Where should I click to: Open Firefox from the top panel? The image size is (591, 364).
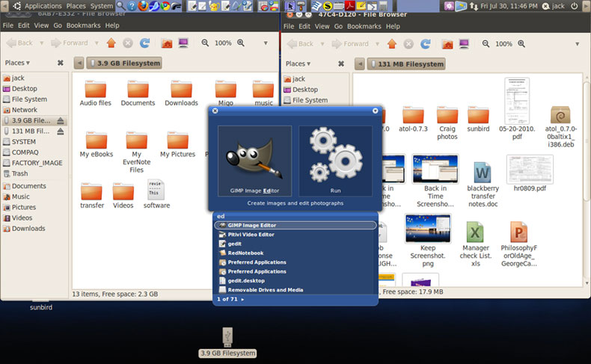pos(143,6)
